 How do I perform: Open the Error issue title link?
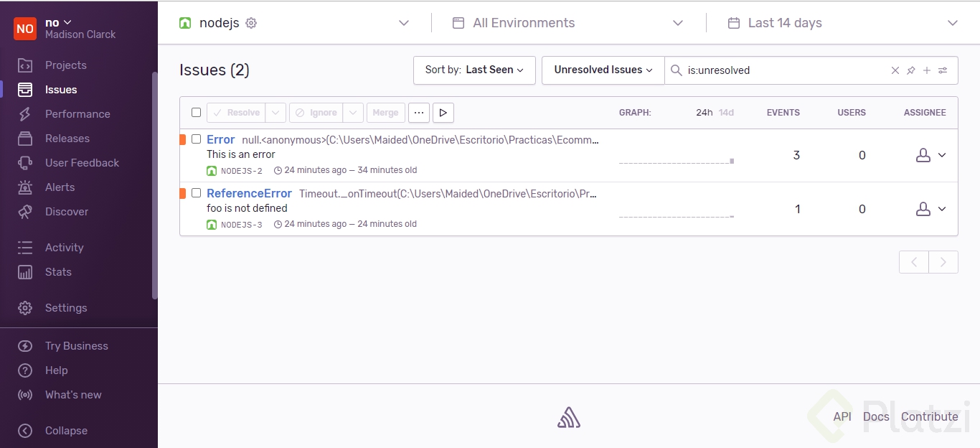point(221,140)
